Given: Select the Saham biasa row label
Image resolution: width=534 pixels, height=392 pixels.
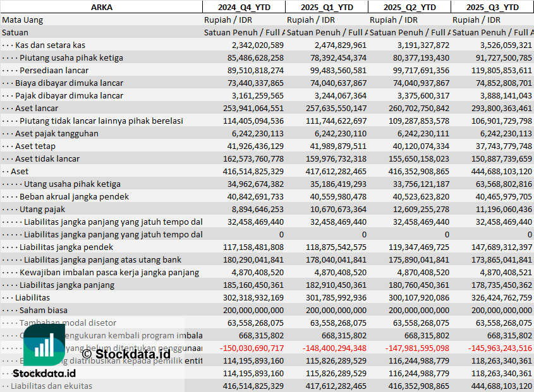Looking at the screenshot, I should coord(44,310).
